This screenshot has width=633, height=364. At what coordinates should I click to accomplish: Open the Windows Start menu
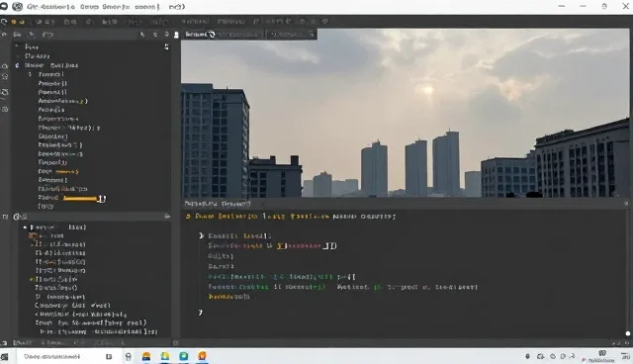tap(4, 356)
